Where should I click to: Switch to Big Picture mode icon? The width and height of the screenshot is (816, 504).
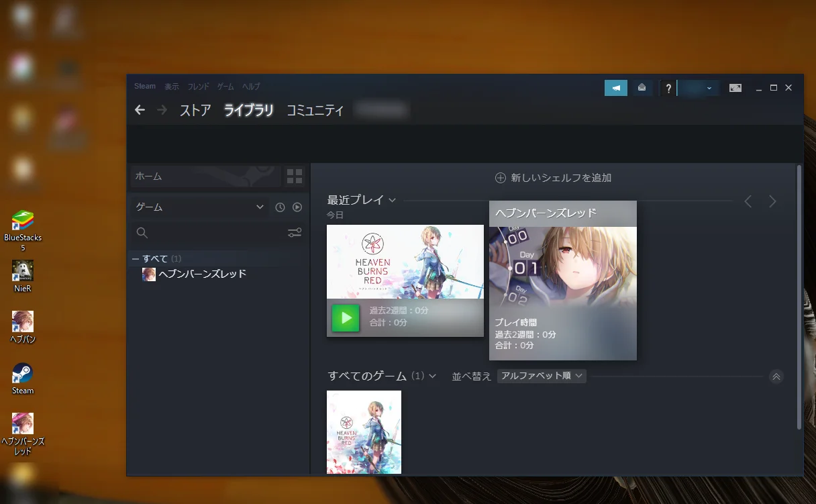pos(735,88)
